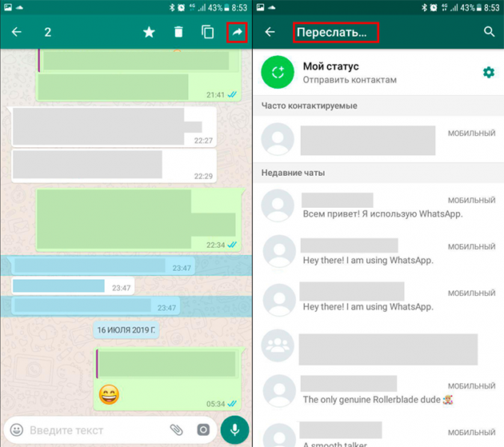The width and height of the screenshot is (504, 447).
Task: Open the emoji picker in message field
Action: point(17,430)
